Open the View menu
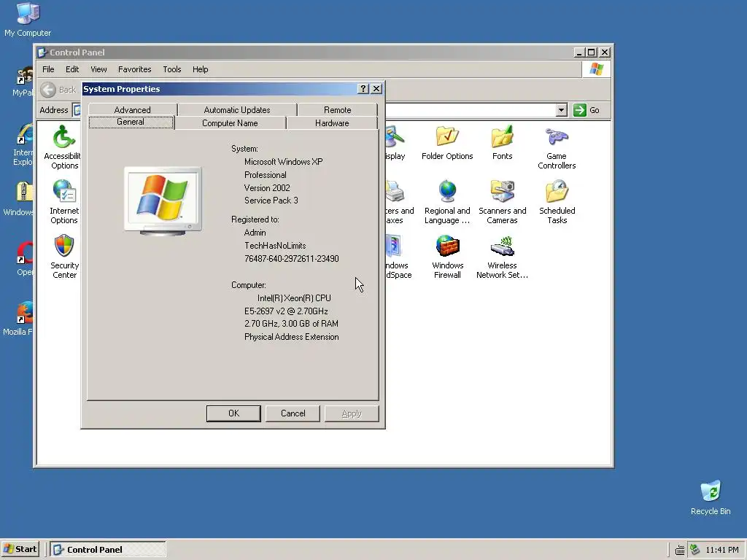 pos(98,69)
